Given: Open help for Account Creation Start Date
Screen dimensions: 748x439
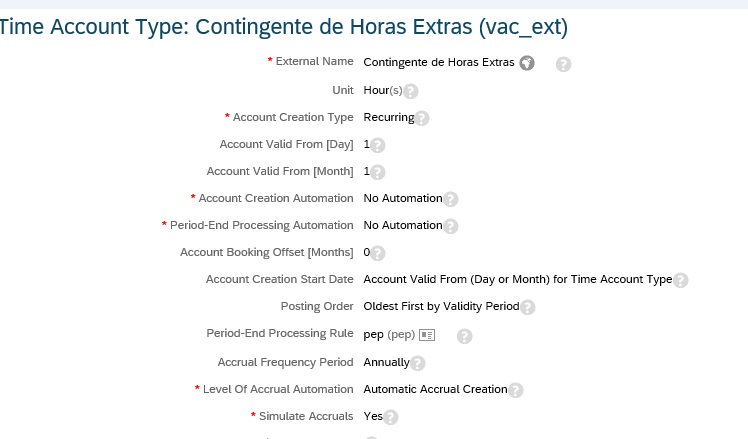Looking at the screenshot, I should click(x=680, y=280).
